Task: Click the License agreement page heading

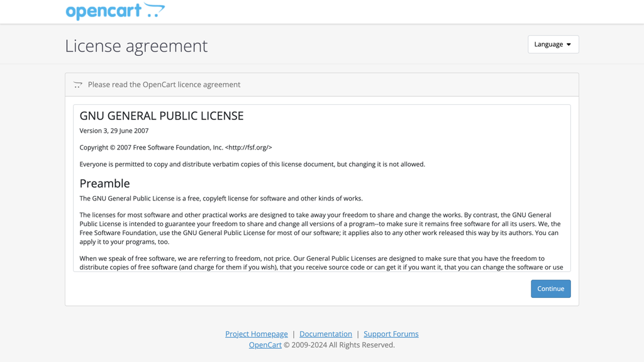Action: (x=136, y=46)
